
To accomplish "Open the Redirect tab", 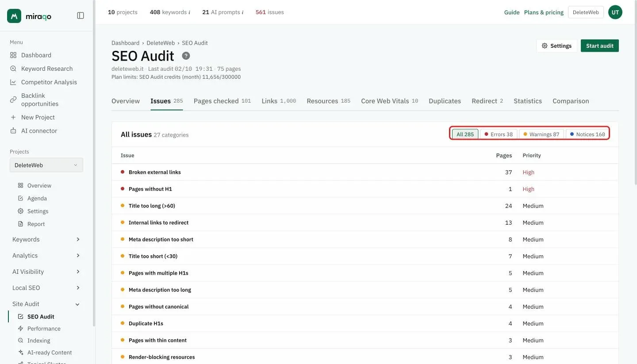I will tap(487, 101).
